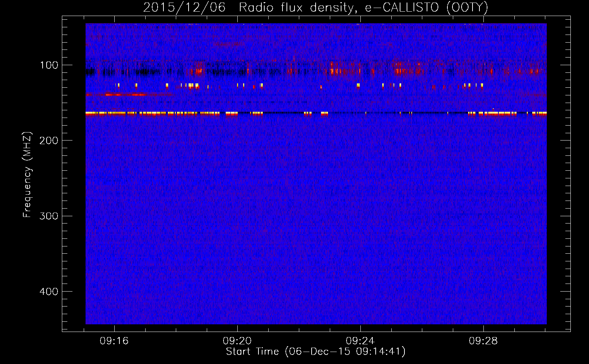The height and width of the screenshot is (364, 589).
Task: Click the 09:24 time tick label
Action: (360, 341)
